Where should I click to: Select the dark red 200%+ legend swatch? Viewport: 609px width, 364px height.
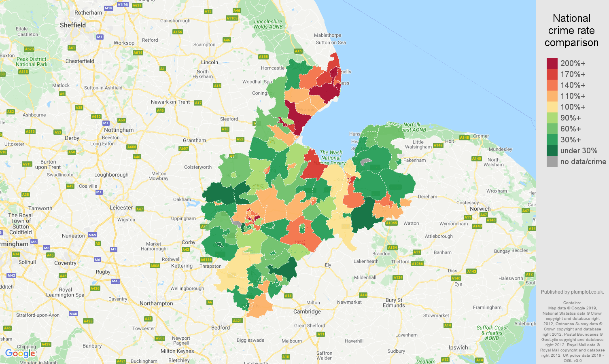point(552,63)
